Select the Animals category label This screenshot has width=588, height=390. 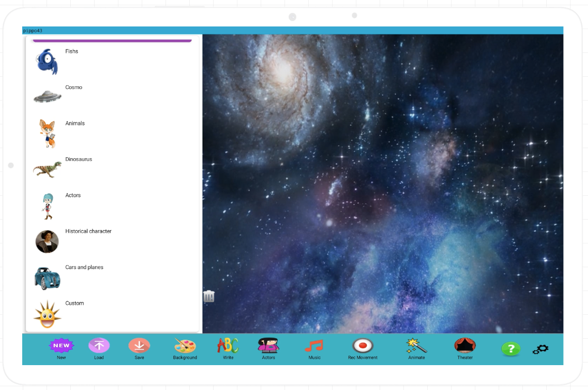(75, 123)
